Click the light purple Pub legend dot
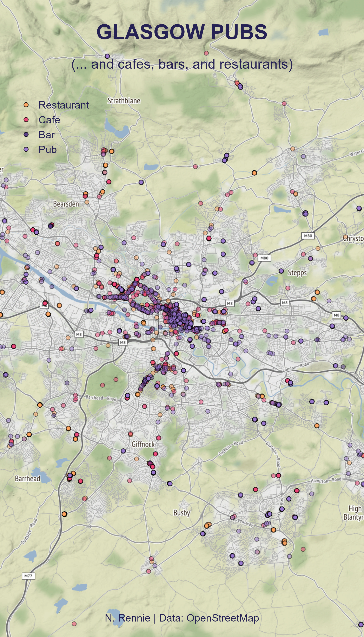Screen dimensions: 364x637 26,149
